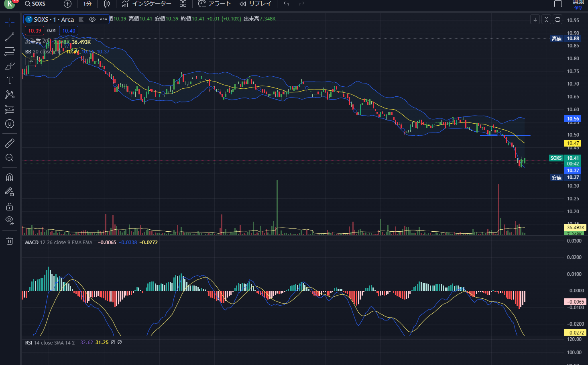The width and height of the screenshot is (588, 365).
Task: Click the アラート create alert button
Action: pyautogui.click(x=214, y=4)
